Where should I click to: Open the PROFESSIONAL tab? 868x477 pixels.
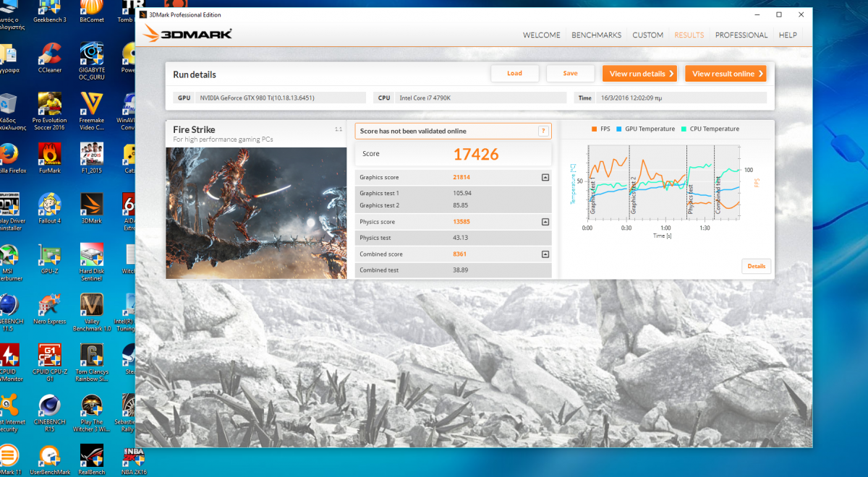(x=741, y=35)
